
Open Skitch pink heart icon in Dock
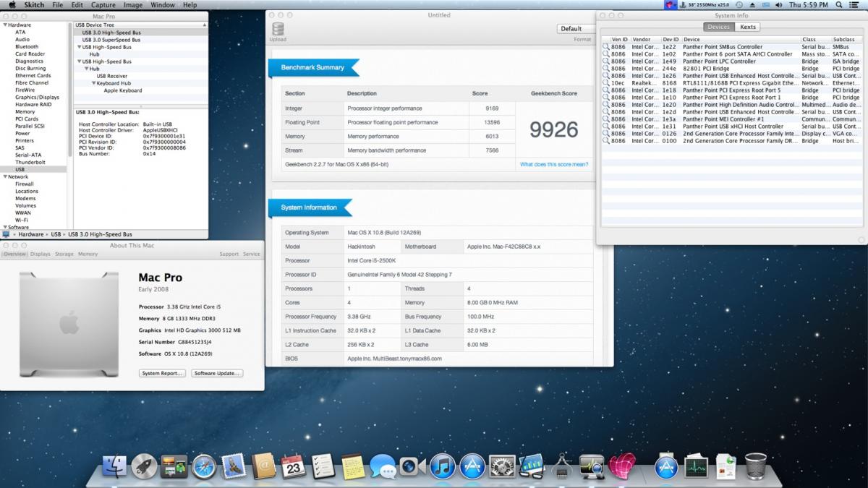click(x=621, y=466)
